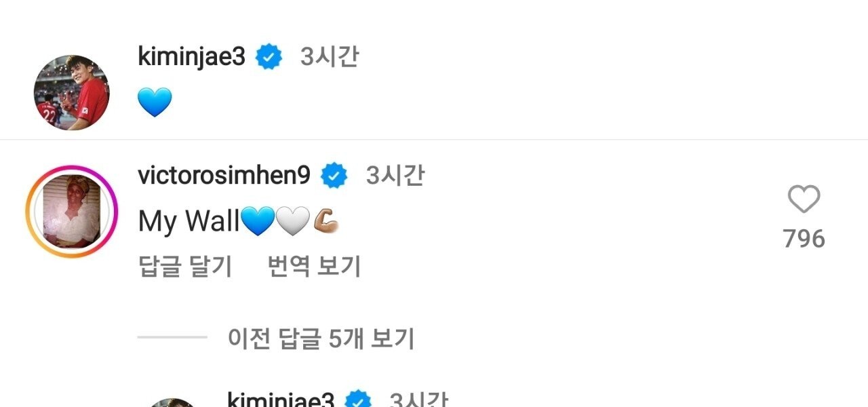868x407 pixels.
Task: Open the partially visible kiminjae3 reply avatar
Action: point(173,403)
